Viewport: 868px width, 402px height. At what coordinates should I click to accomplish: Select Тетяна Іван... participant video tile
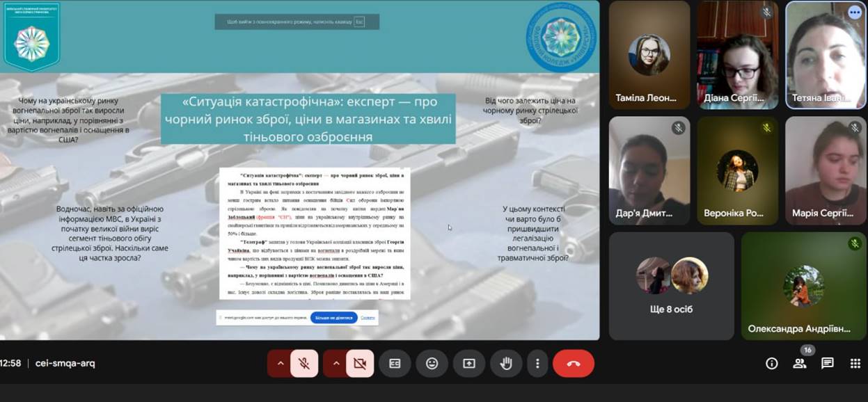[826, 55]
